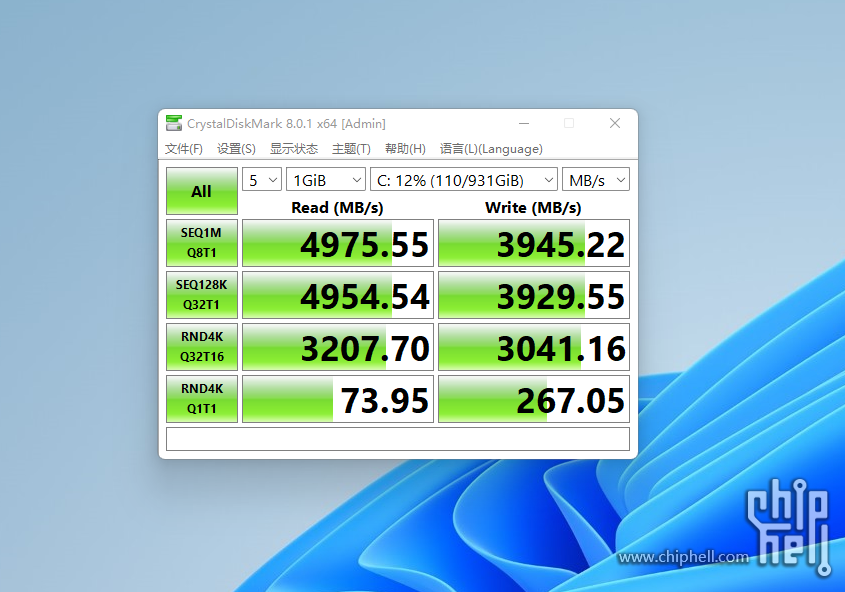Click the SEQ128K write result 3929.55
This screenshot has width=845, height=592.
pyautogui.click(x=534, y=295)
